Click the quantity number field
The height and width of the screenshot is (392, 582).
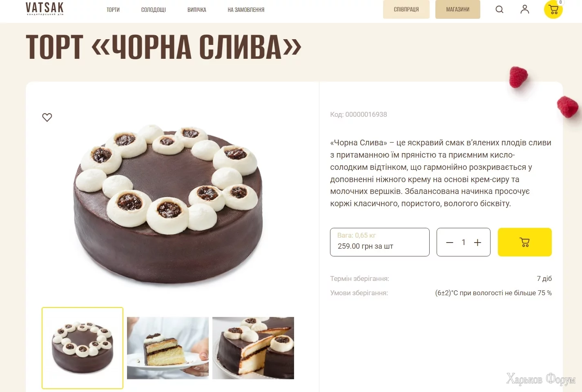pos(464,243)
